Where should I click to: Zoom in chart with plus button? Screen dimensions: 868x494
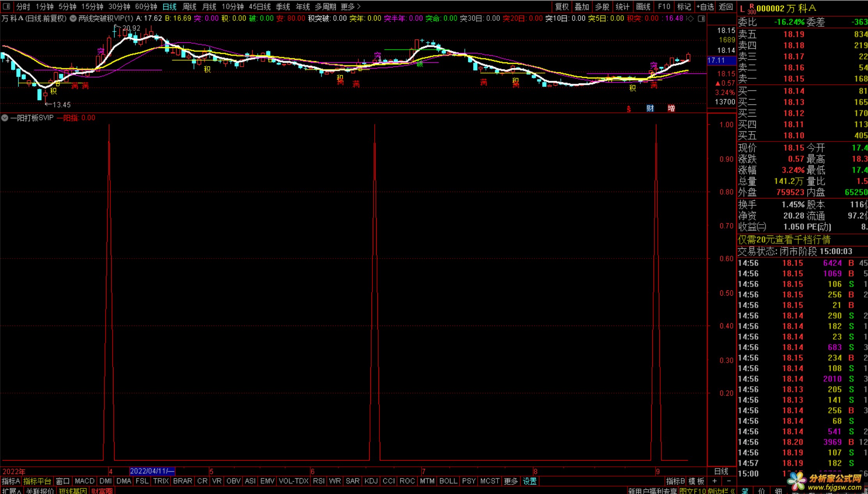click(714, 481)
